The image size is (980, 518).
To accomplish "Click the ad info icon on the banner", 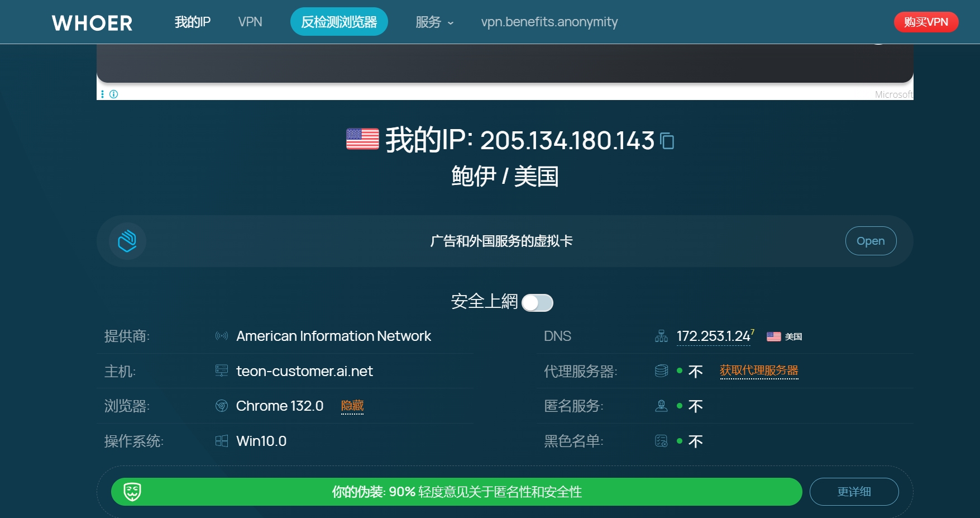I will coord(114,94).
